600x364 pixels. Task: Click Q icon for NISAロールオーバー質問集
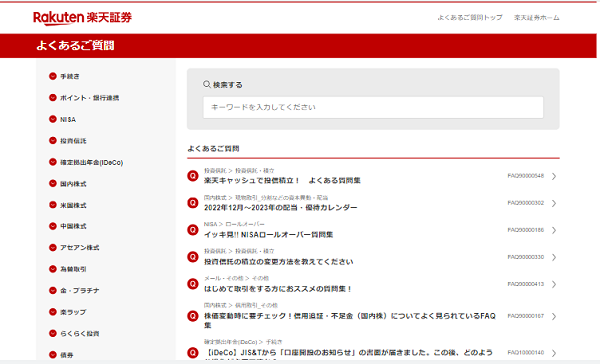point(193,230)
